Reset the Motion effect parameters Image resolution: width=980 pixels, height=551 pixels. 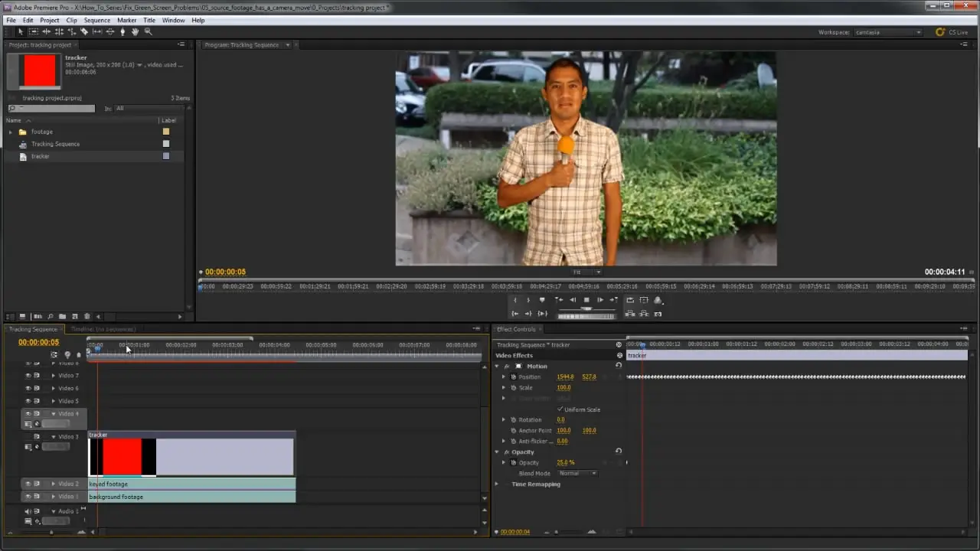coord(618,366)
